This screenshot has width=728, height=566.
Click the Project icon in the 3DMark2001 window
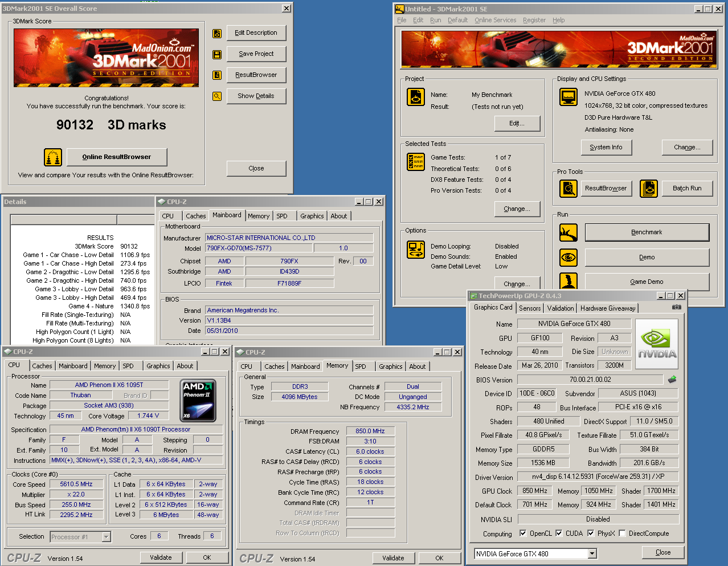[416, 97]
